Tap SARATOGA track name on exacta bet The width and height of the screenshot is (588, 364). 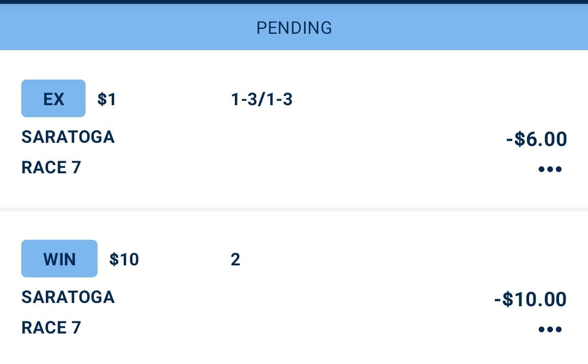pyautogui.click(x=68, y=137)
